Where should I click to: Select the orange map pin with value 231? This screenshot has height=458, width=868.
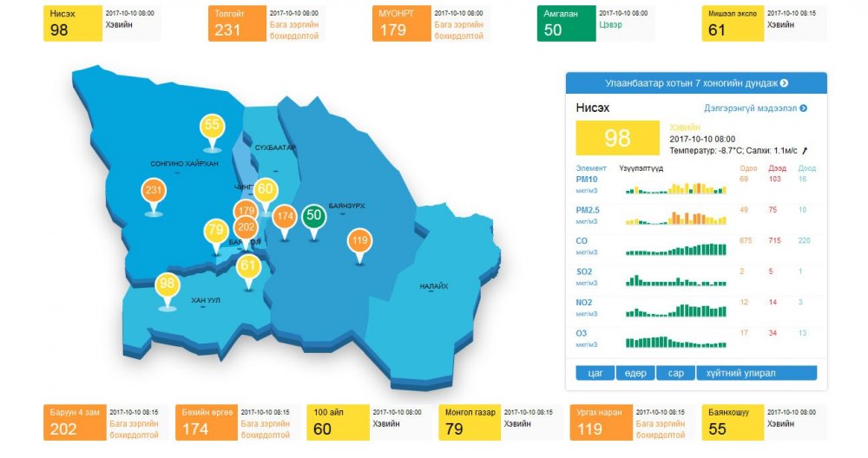(x=155, y=191)
